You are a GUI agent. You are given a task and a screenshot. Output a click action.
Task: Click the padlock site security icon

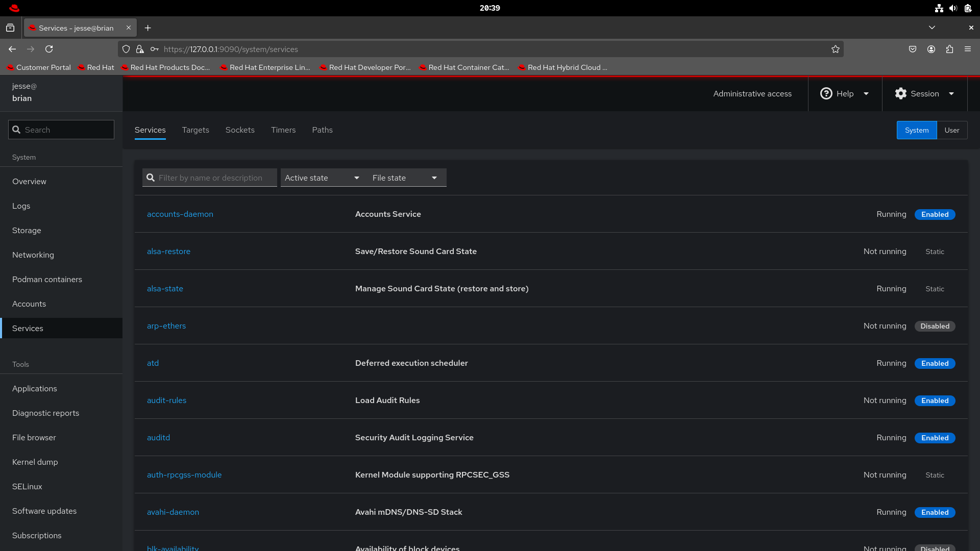tap(140, 49)
